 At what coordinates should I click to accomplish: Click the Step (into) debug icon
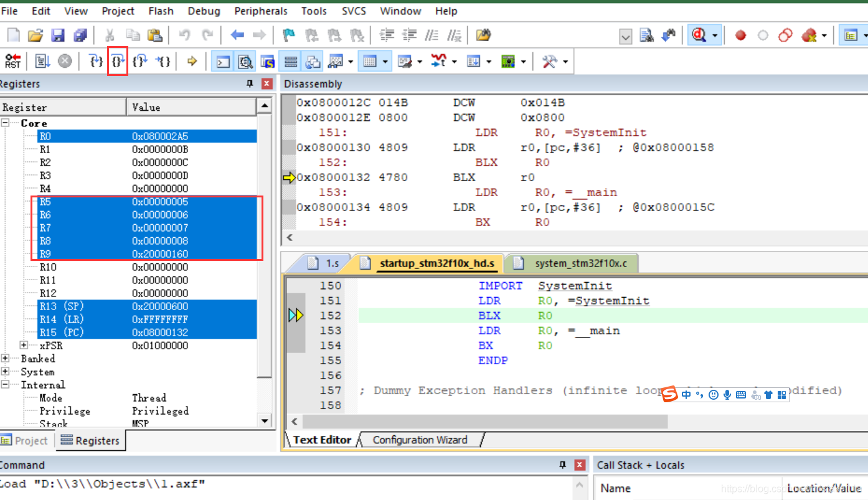point(96,61)
